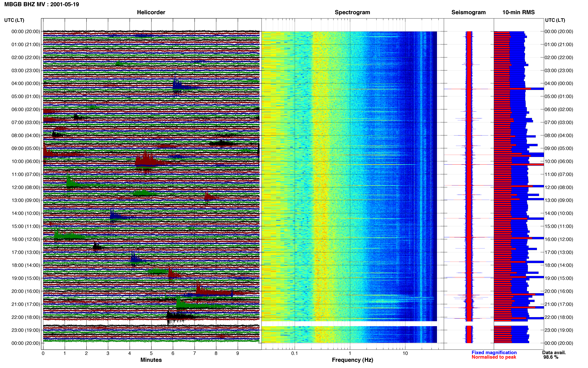The height and width of the screenshot is (368, 588).
Task: Click the 'Minutes' x-axis label
Action: coord(151,360)
